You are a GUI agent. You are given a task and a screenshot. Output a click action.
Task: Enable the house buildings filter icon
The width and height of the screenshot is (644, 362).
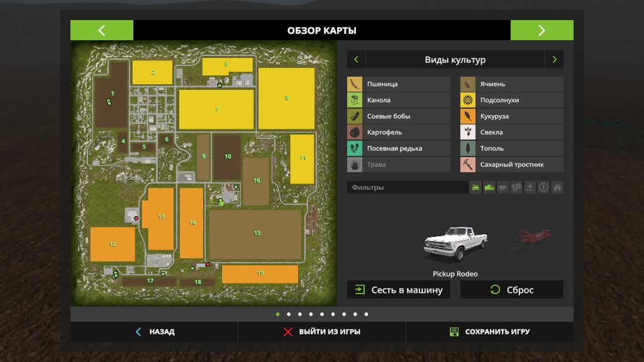click(557, 187)
